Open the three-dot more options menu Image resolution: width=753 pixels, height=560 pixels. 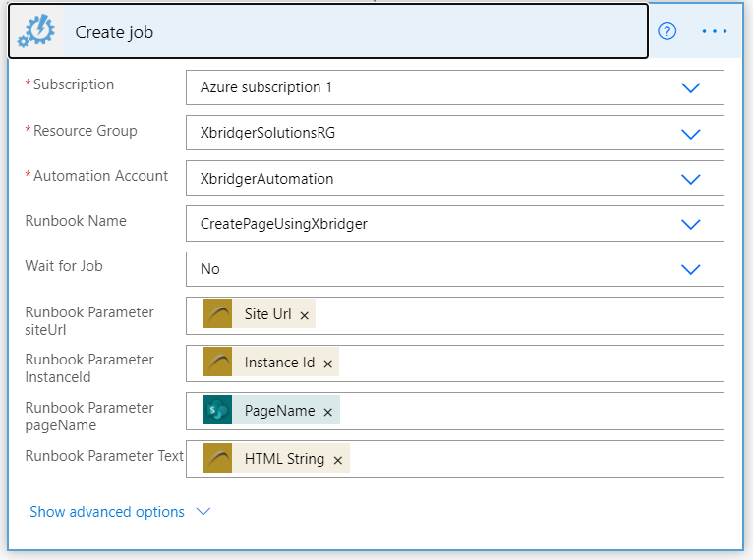[x=714, y=31]
